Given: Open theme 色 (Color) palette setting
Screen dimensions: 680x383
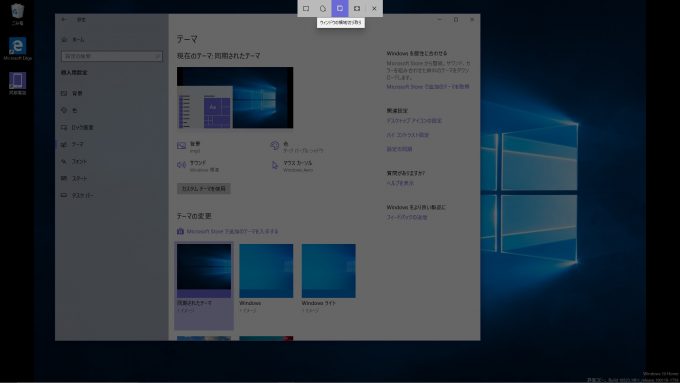Looking at the screenshot, I should click(x=297, y=147).
